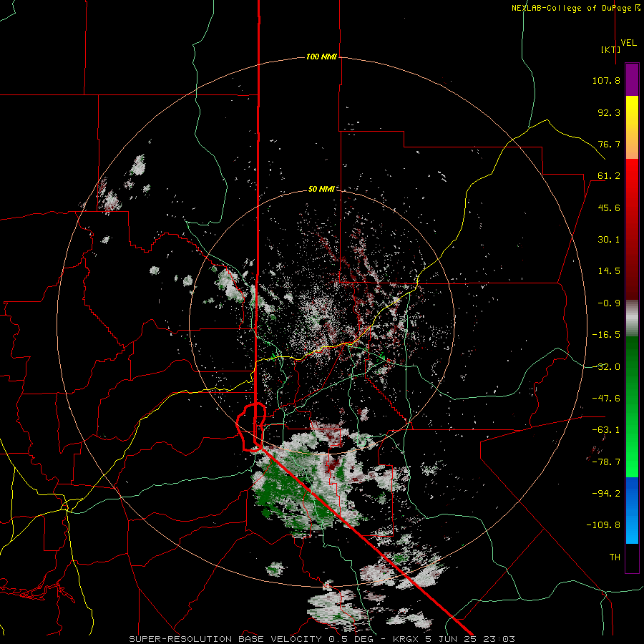The height and width of the screenshot is (644, 644).
Task: Click the KRGX 5 JUN 25 23:03 timestamp
Action: click(x=454, y=639)
